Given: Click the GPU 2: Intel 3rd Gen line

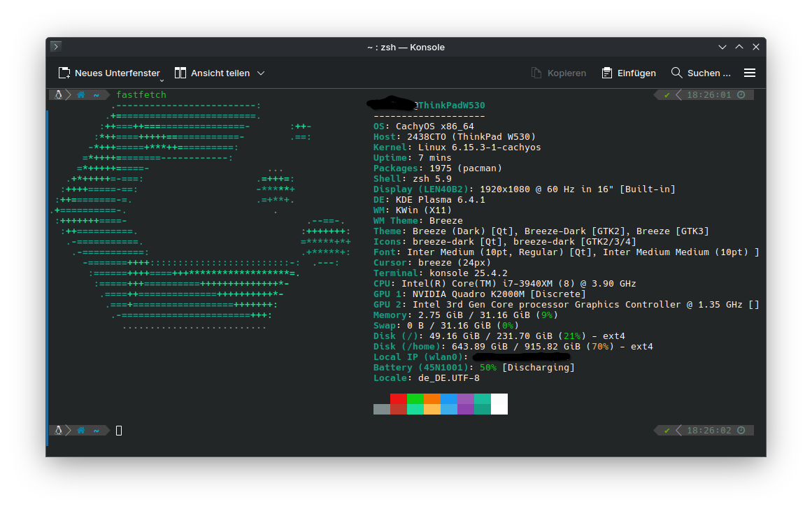Looking at the screenshot, I should pyautogui.click(x=566, y=304).
